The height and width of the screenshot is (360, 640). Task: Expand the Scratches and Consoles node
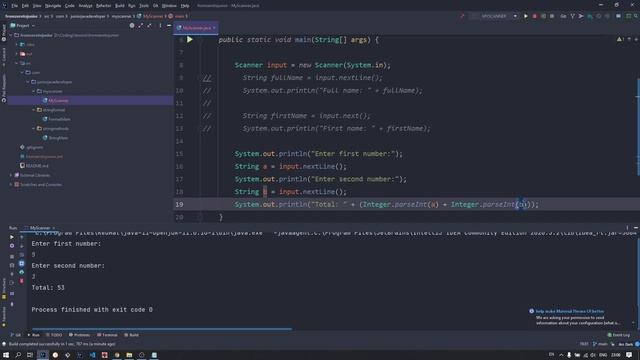tap(11, 184)
